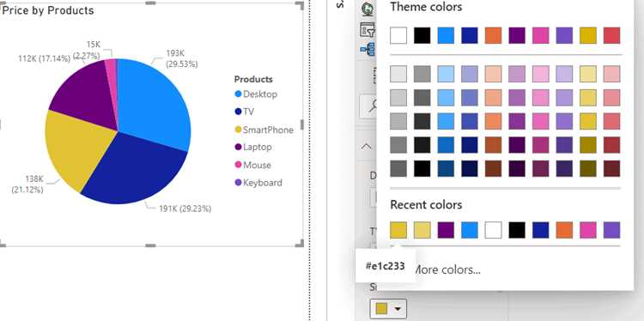The width and height of the screenshot is (644, 321).
Task: Click the Mouse legend item
Action: click(x=252, y=165)
